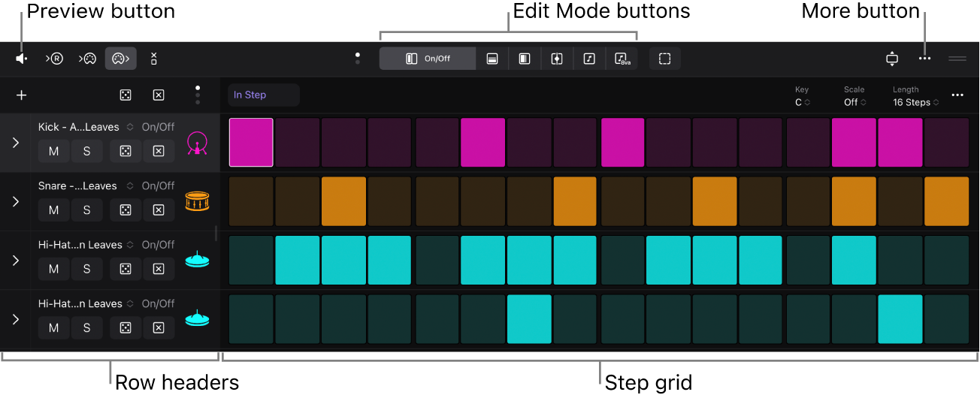Solo the Snare row
Screen dimensions: 980x404
[x=86, y=210]
